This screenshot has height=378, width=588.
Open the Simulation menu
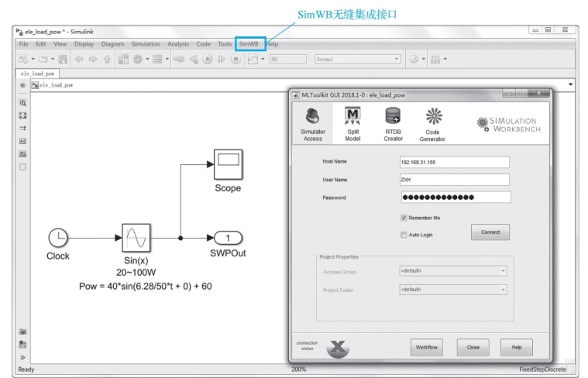tap(146, 44)
